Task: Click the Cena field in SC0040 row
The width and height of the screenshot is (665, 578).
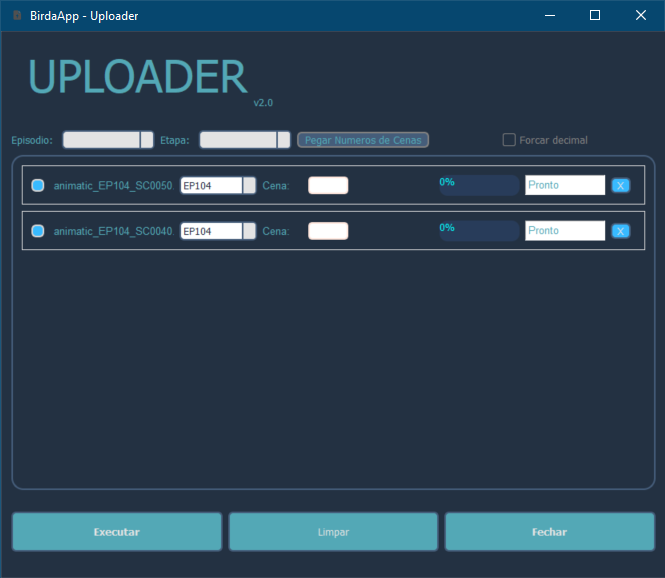Action: coord(328,231)
